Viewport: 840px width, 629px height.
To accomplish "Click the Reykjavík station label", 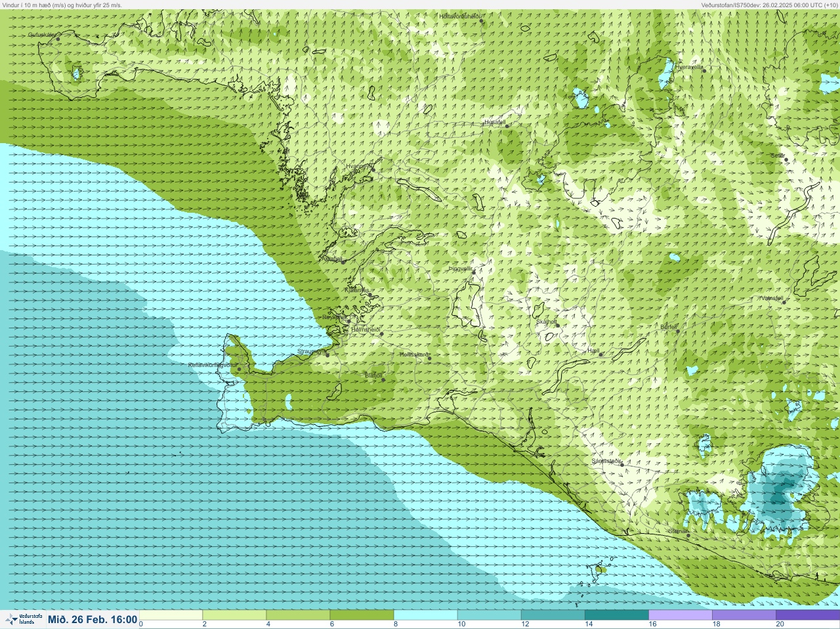I will tap(335, 317).
